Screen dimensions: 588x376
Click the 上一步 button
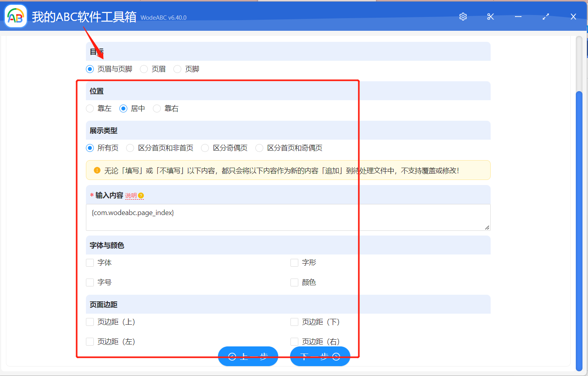(248, 356)
